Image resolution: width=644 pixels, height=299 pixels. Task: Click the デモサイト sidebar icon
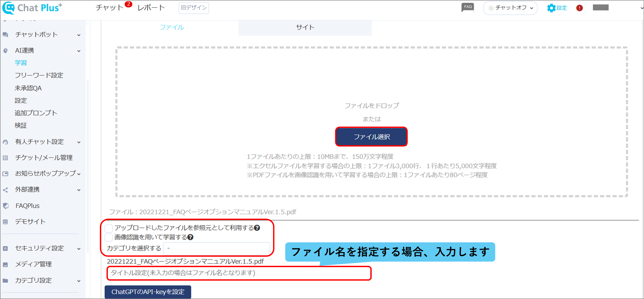[x=5, y=222]
